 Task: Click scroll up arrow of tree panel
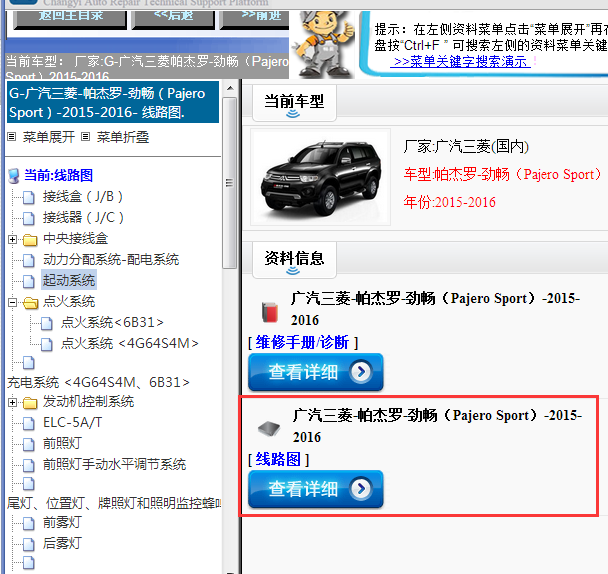point(230,88)
